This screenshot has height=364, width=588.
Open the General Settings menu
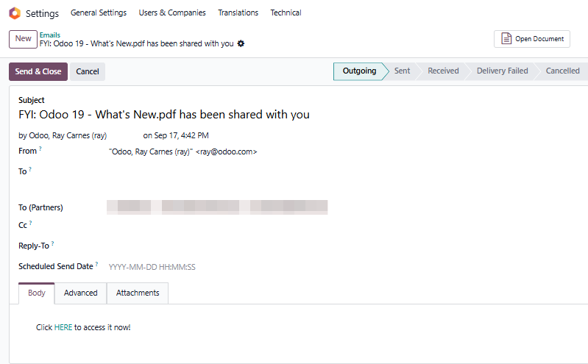tap(99, 13)
